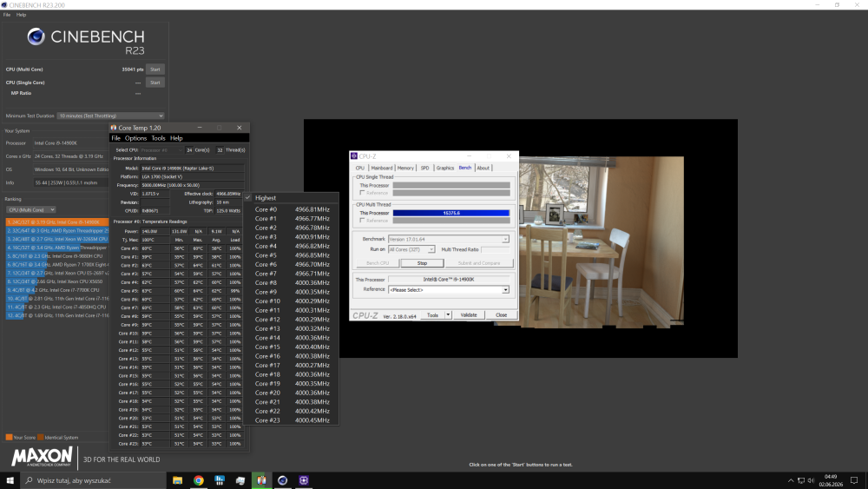Open the Tools dropdown arrow in CPU-Z
This screenshot has width=868, height=489.
click(448, 314)
